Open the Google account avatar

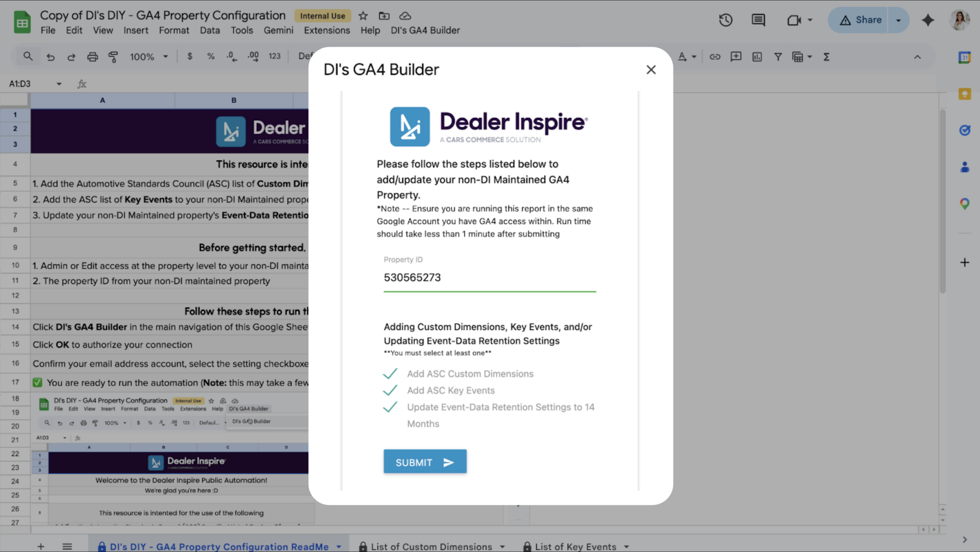960,20
